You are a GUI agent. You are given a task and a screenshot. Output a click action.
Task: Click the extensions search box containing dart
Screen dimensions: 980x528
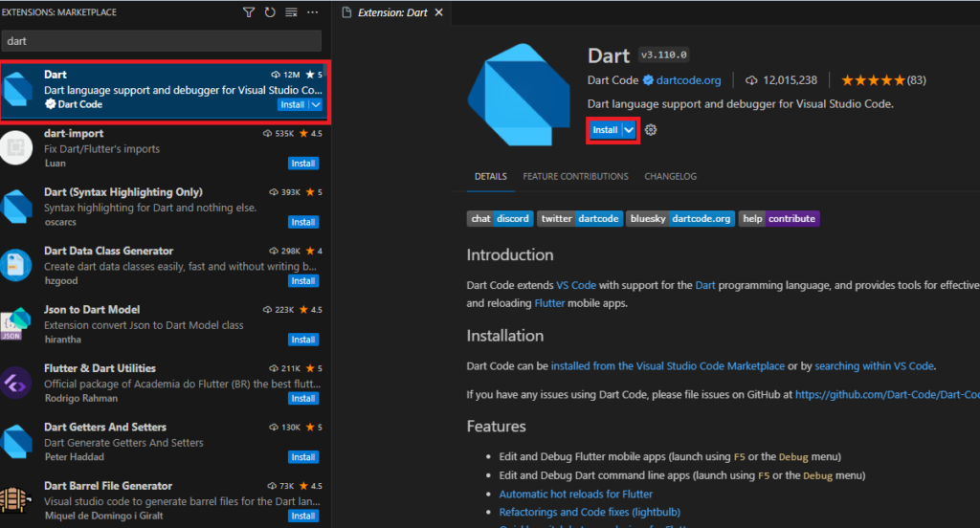161,40
